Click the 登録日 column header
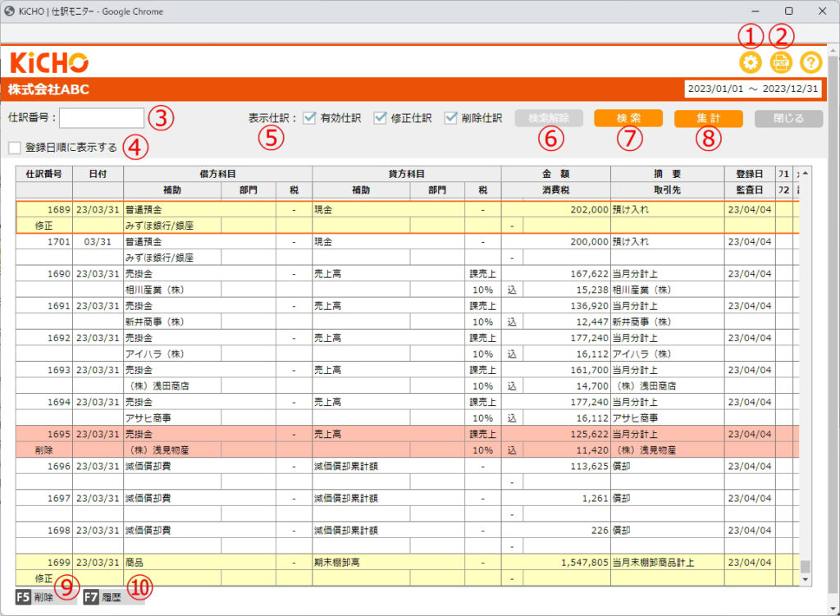 pos(750,174)
